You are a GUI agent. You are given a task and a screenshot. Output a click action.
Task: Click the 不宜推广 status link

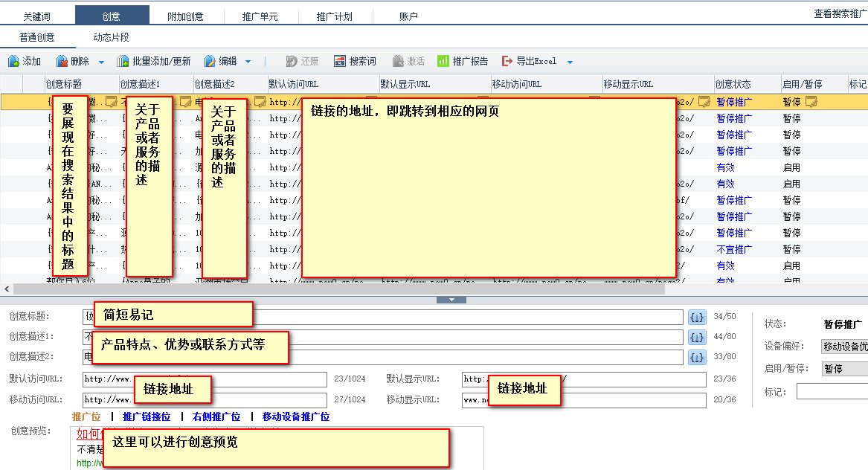(x=735, y=249)
